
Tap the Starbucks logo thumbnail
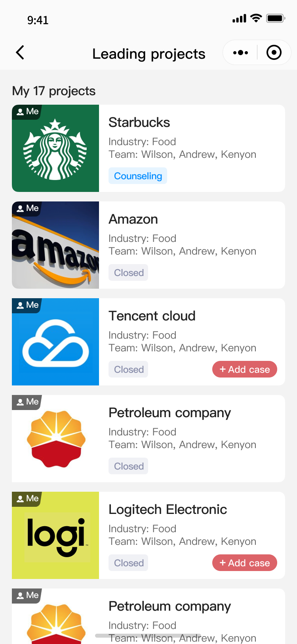pyautogui.click(x=55, y=149)
